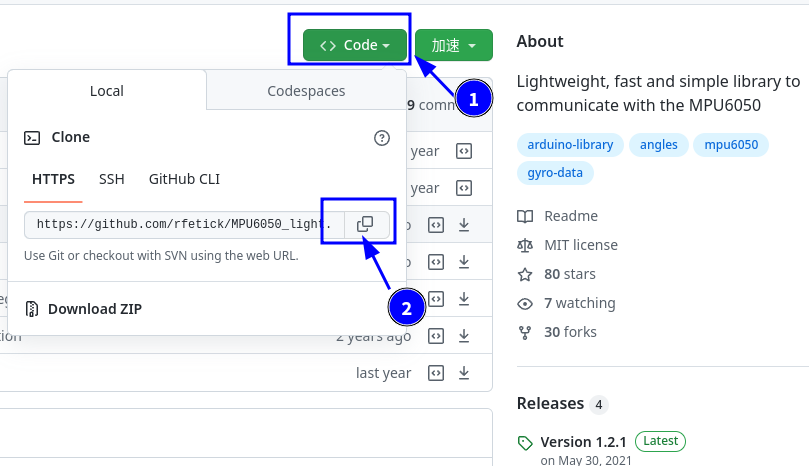Viewport: 809px width, 466px height.
Task: Open the Clone help question mark icon
Action: click(381, 138)
